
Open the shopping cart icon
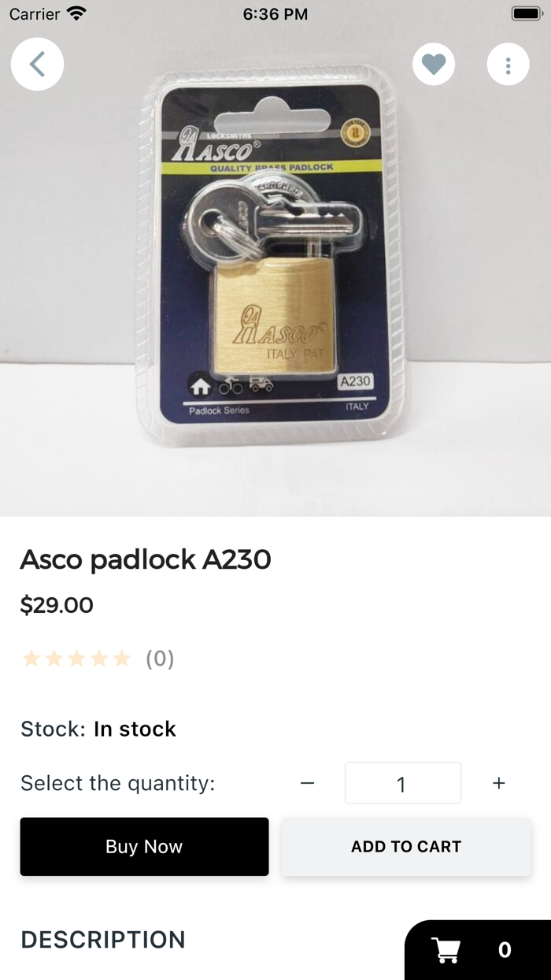[446, 950]
